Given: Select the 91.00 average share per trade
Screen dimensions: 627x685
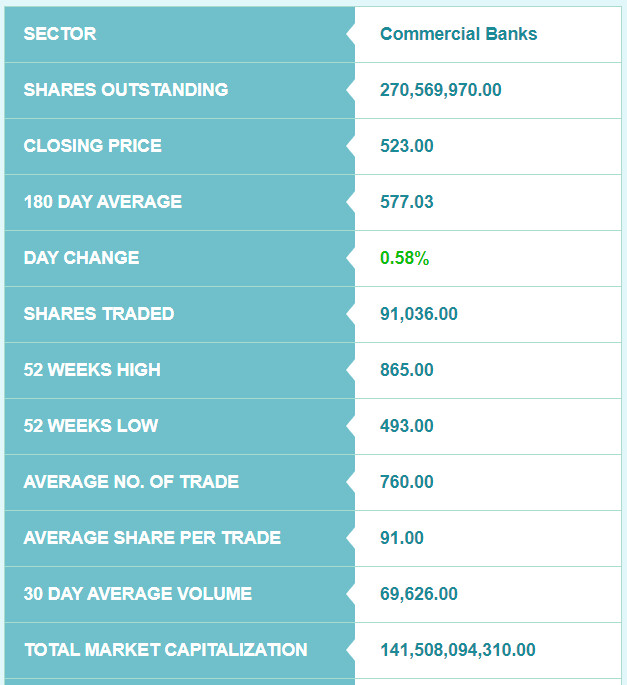Looking at the screenshot, I should pyautogui.click(x=402, y=537).
